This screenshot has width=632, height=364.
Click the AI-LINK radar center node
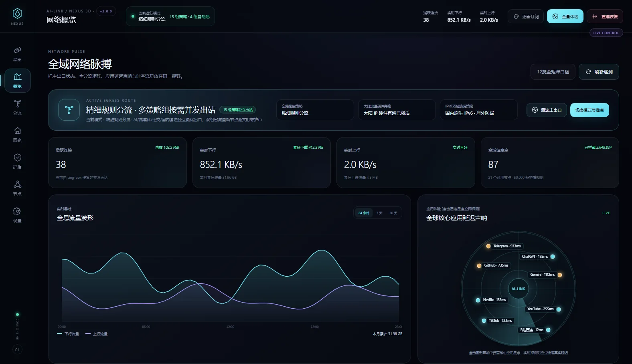(x=518, y=289)
